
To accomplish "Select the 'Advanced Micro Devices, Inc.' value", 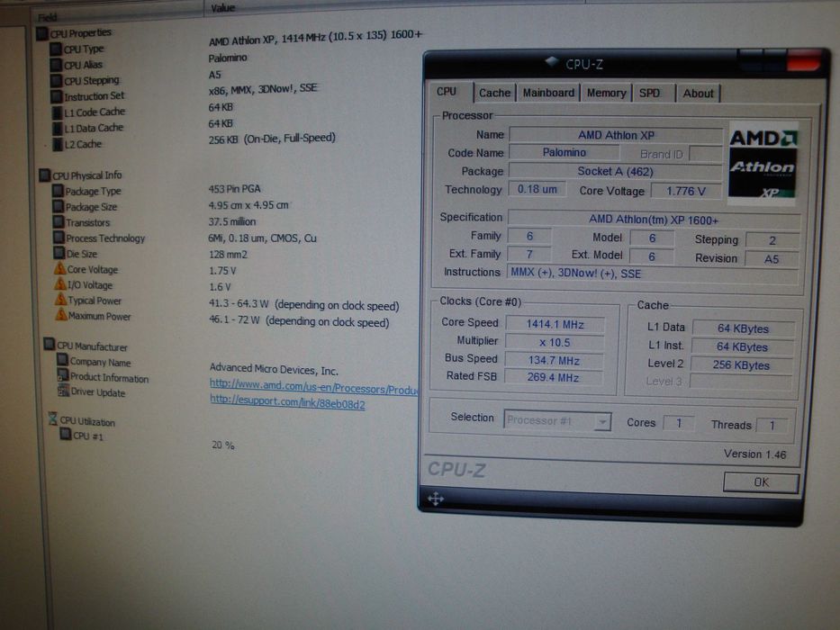I will tap(274, 370).
